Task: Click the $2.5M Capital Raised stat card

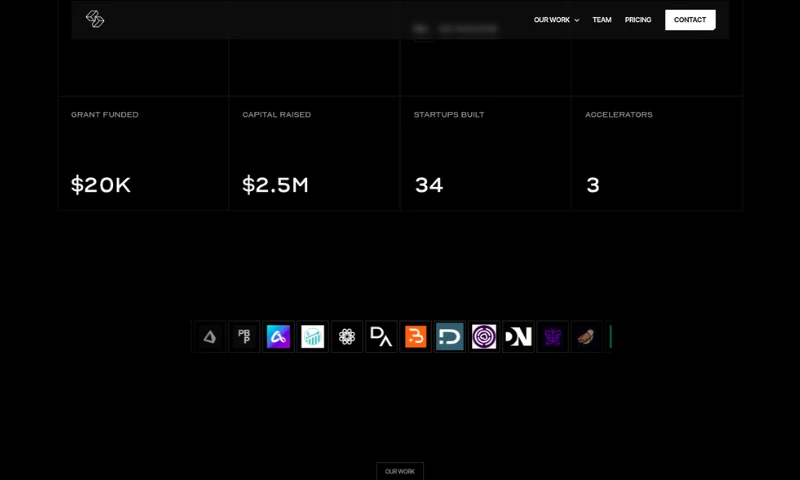Action: 314,153
